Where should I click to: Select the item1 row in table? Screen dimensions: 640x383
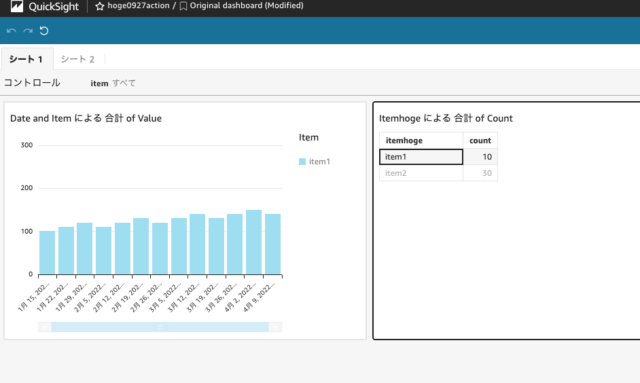(x=438, y=157)
